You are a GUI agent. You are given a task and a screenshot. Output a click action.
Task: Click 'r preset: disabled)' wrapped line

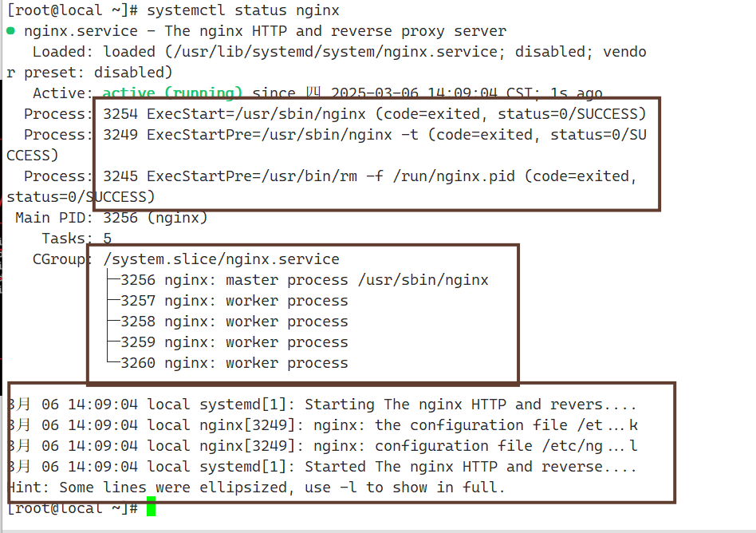point(89,73)
